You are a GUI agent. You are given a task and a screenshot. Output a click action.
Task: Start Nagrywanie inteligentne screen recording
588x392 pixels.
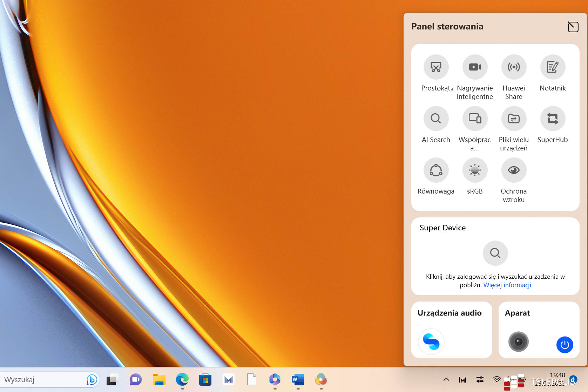tap(475, 67)
